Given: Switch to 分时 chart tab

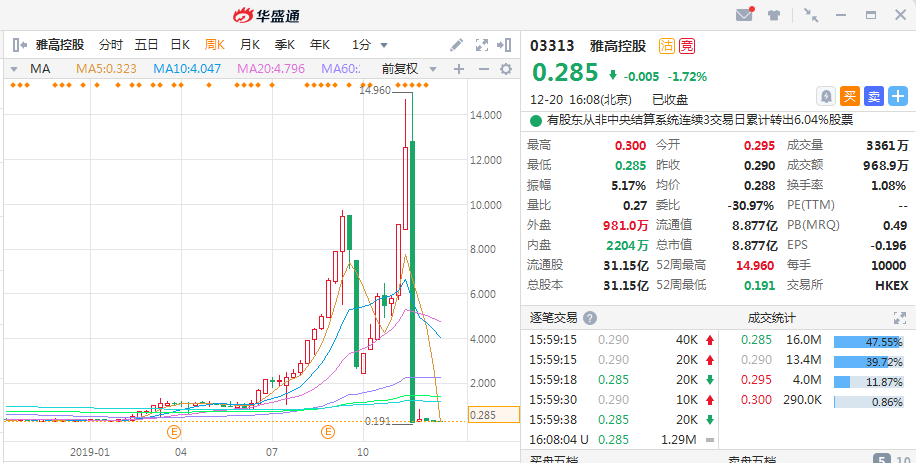Looking at the screenshot, I should (110, 45).
